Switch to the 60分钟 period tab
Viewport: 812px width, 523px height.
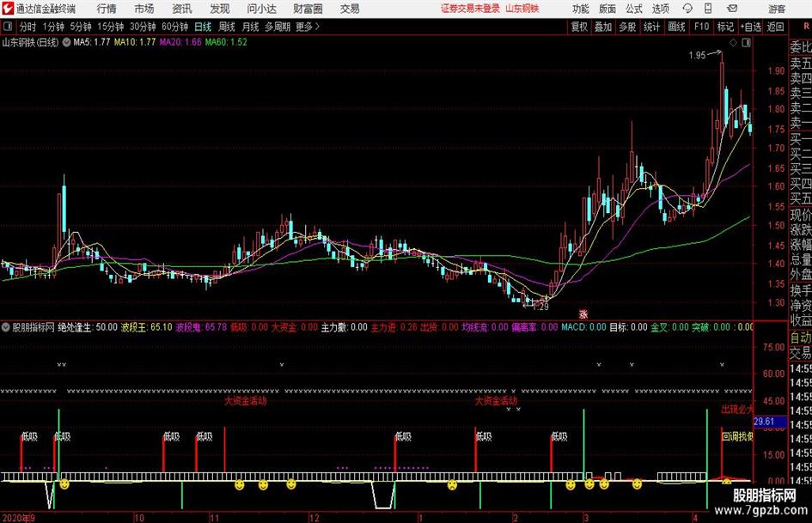(x=175, y=27)
